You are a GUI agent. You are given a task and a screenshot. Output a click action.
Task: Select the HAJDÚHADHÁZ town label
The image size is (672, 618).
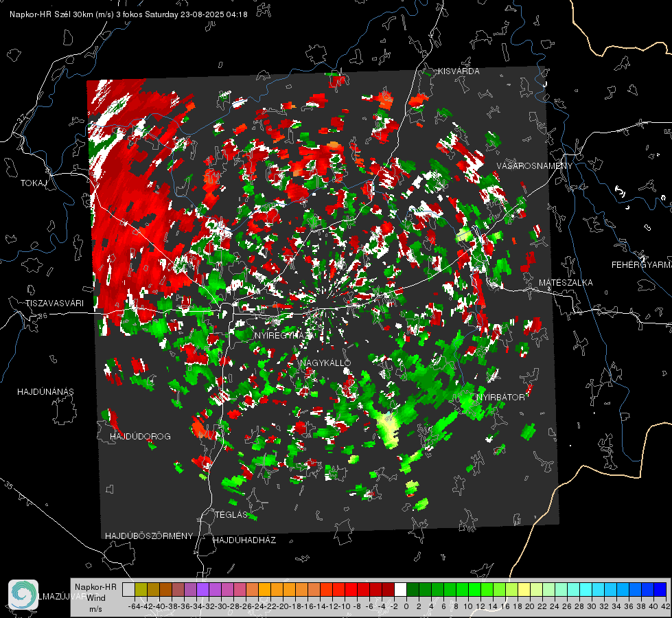[x=244, y=540]
